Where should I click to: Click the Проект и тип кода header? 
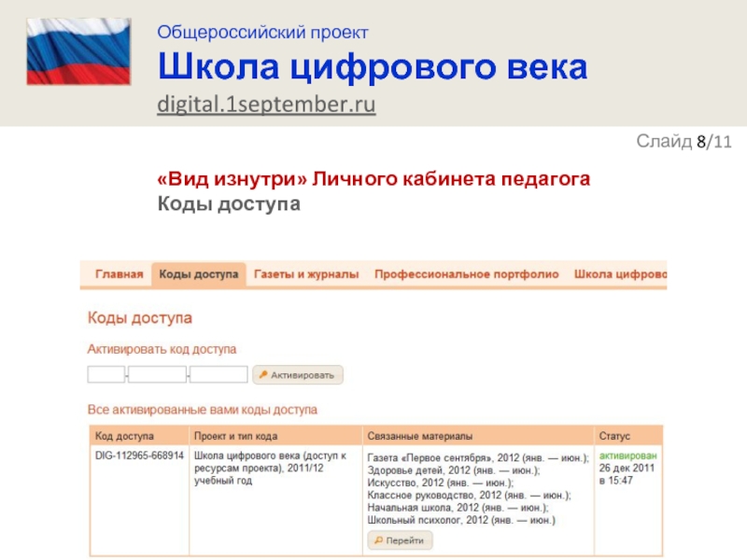click(236, 436)
